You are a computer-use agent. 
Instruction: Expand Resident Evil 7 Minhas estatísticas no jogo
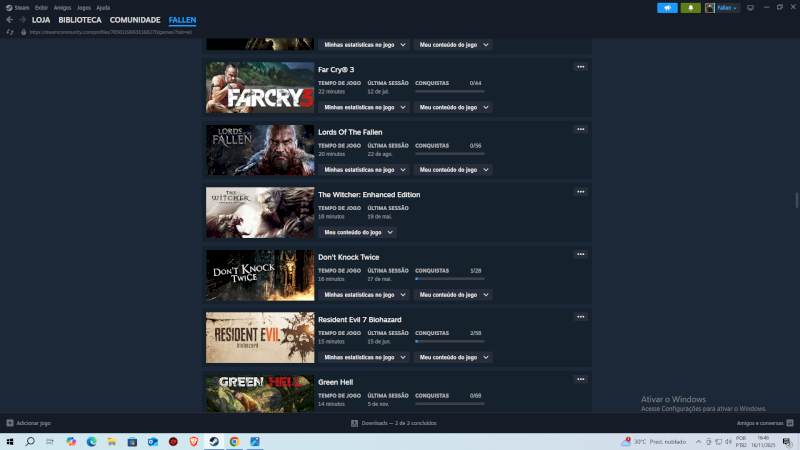click(x=364, y=357)
